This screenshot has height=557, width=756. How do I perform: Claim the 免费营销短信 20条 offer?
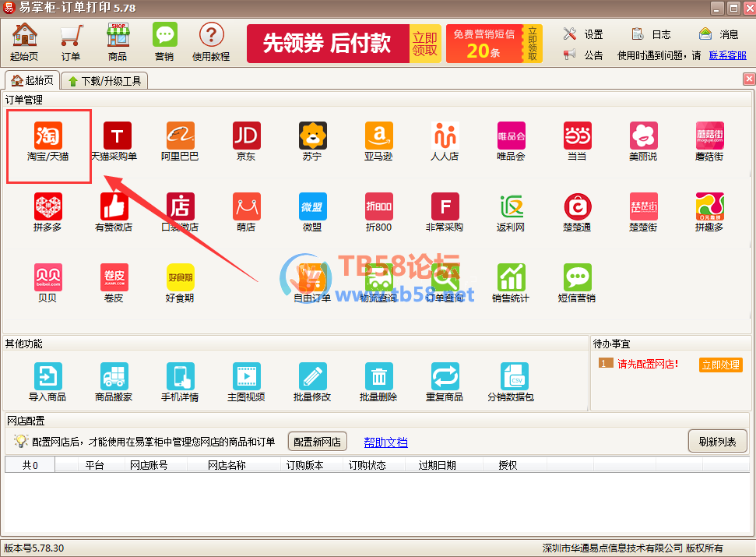(x=494, y=44)
